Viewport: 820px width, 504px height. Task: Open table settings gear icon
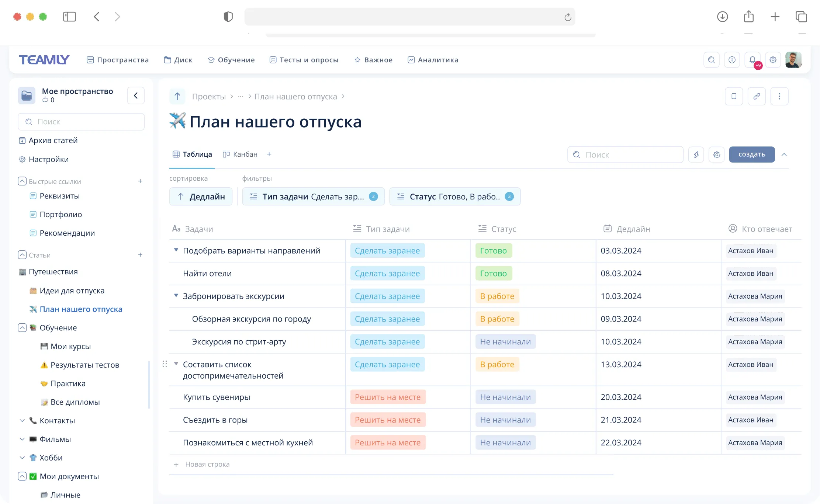tap(717, 154)
